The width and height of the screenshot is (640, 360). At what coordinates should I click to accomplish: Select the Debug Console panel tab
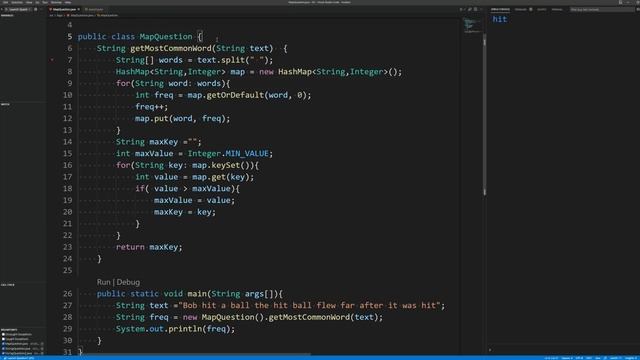[x=500, y=9]
